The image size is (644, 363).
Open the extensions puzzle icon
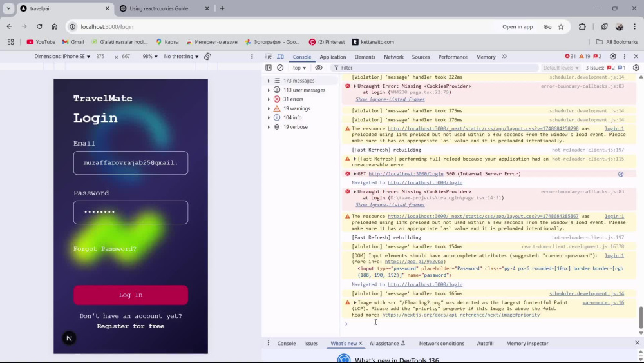coord(582,26)
